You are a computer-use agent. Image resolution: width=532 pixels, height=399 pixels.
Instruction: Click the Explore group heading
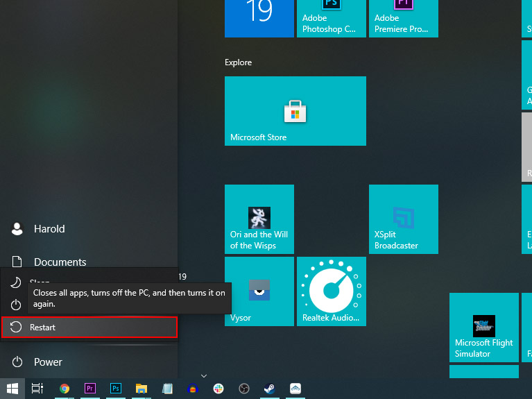point(238,62)
